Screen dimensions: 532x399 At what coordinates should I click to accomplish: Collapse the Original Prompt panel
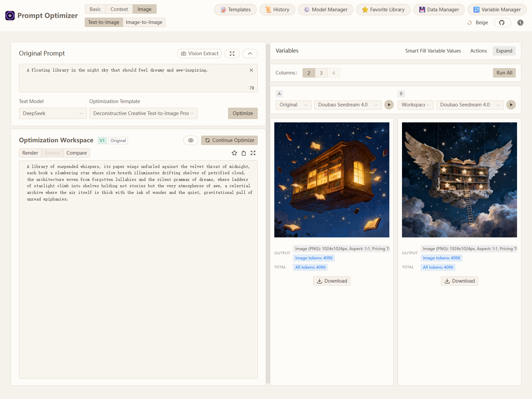pyautogui.click(x=250, y=54)
